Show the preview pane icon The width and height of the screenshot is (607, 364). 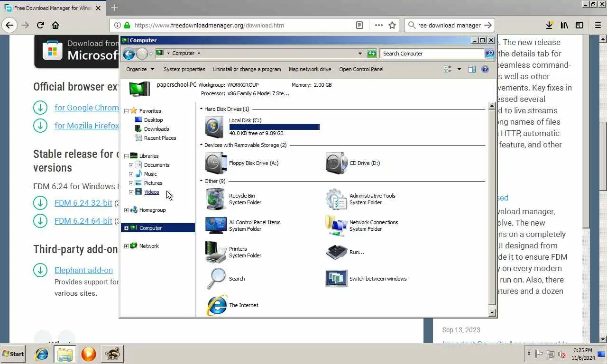[x=471, y=69]
